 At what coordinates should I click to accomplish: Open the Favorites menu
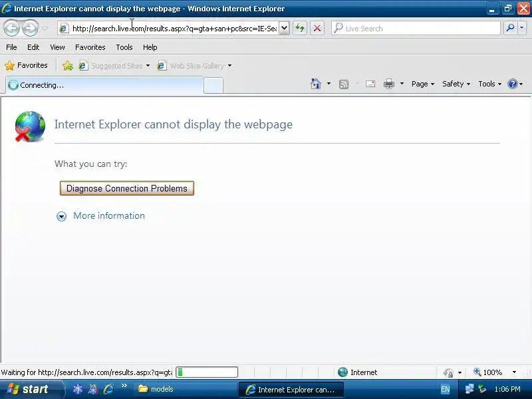(x=90, y=47)
